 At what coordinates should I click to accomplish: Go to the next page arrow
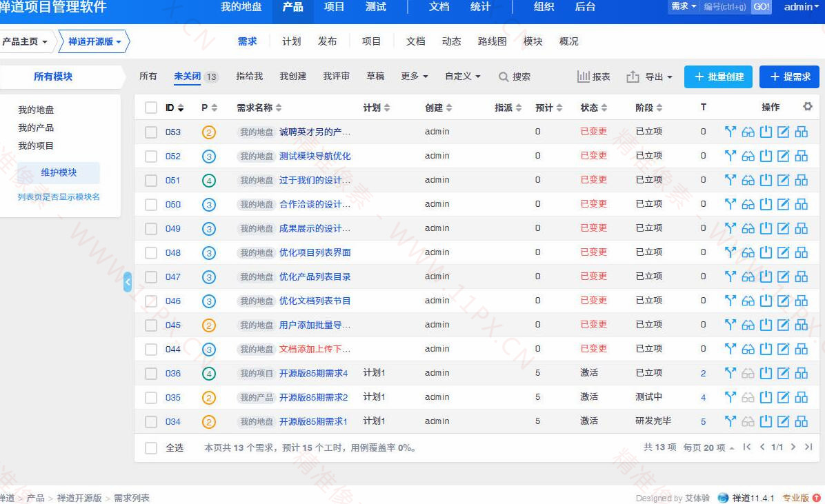(x=793, y=447)
